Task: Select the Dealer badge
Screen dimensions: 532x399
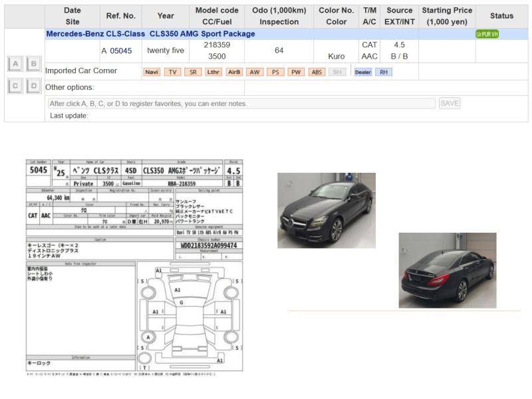Action: (363, 72)
